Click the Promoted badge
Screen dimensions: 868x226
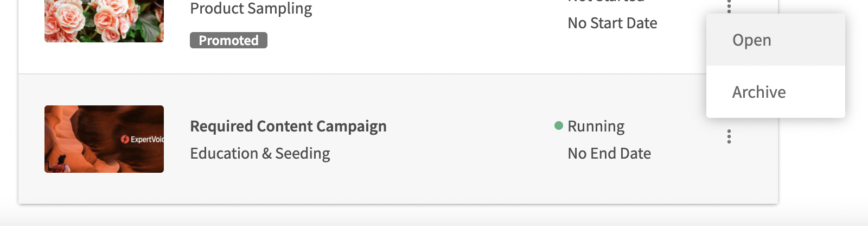(228, 40)
